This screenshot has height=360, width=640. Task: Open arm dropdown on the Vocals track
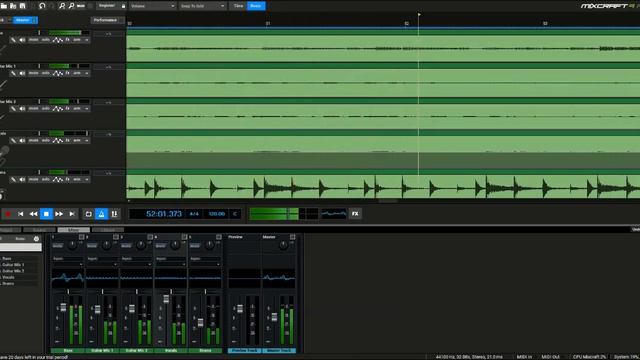click(87, 141)
